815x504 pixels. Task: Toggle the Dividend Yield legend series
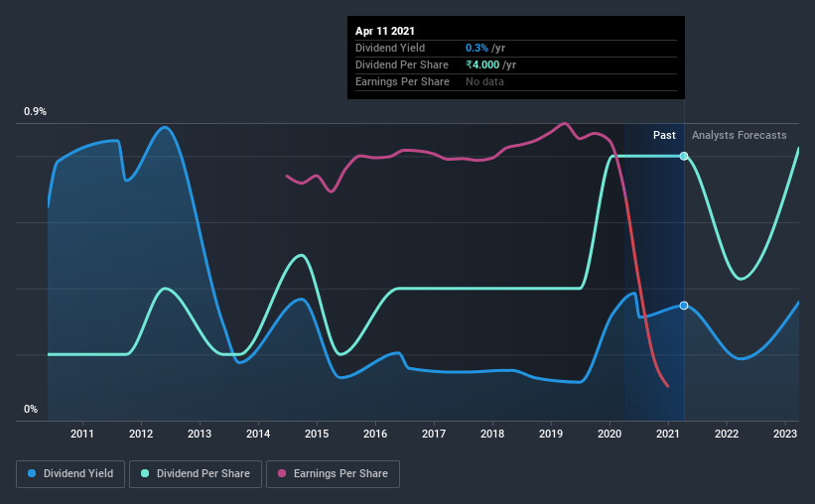70,474
